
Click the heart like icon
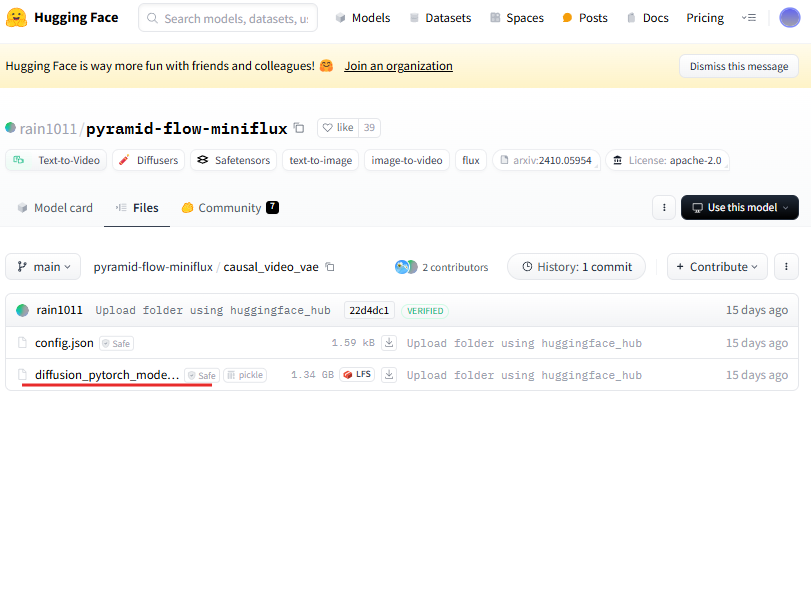[327, 127]
